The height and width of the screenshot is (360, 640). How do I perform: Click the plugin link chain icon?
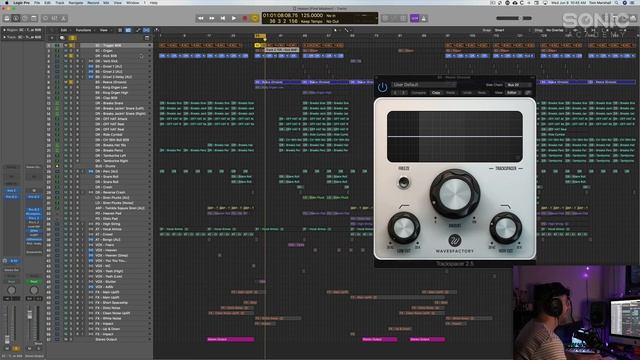pos(528,93)
